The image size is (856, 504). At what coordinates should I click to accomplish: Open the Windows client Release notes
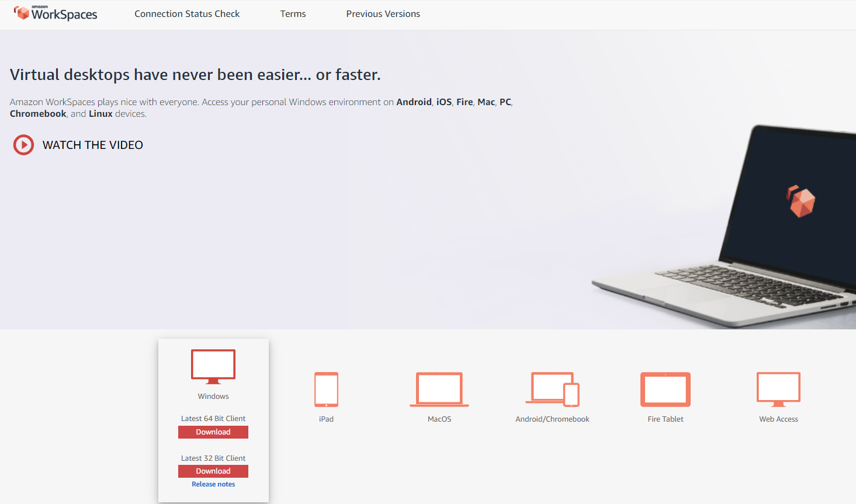[213, 484]
